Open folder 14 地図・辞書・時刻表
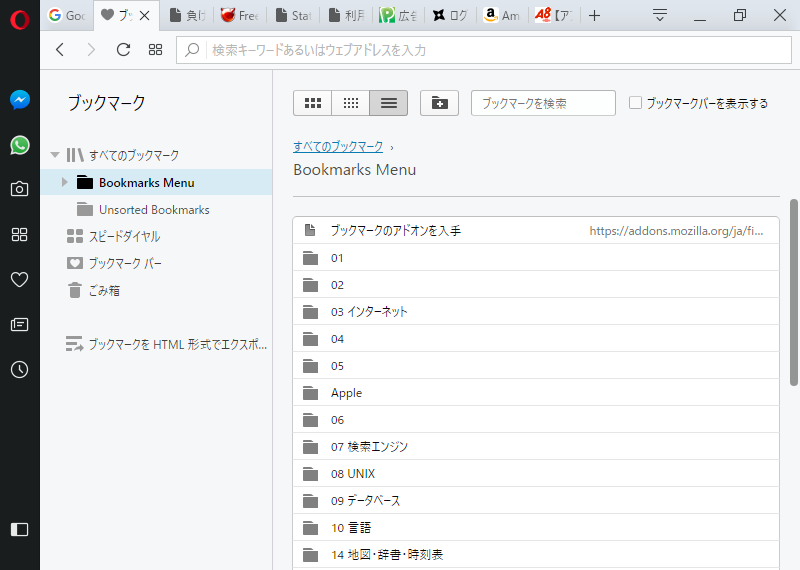Image resolution: width=800 pixels, height=570 pixels. [536, 555]
